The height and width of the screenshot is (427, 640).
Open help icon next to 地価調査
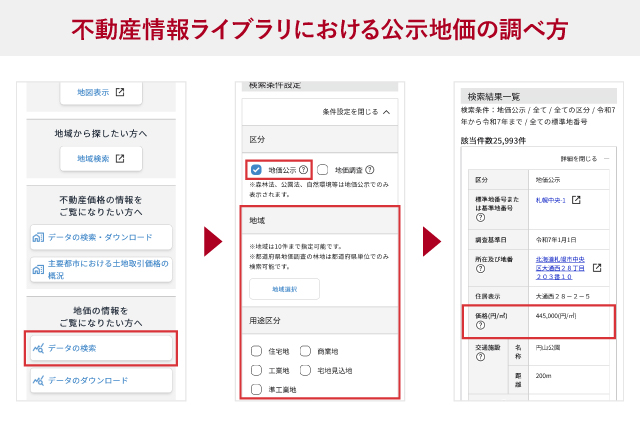(370, 169)
